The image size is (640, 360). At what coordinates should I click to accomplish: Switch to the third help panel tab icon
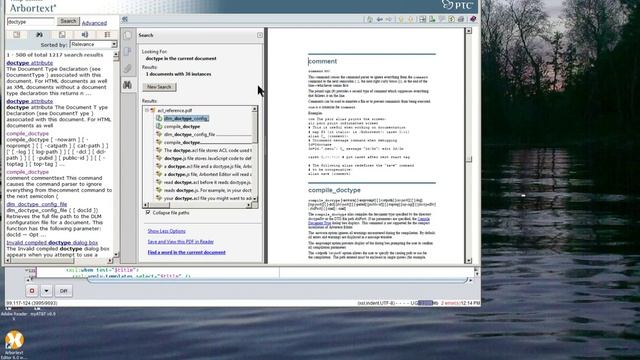pyautogui.click(x=62, y=35)
